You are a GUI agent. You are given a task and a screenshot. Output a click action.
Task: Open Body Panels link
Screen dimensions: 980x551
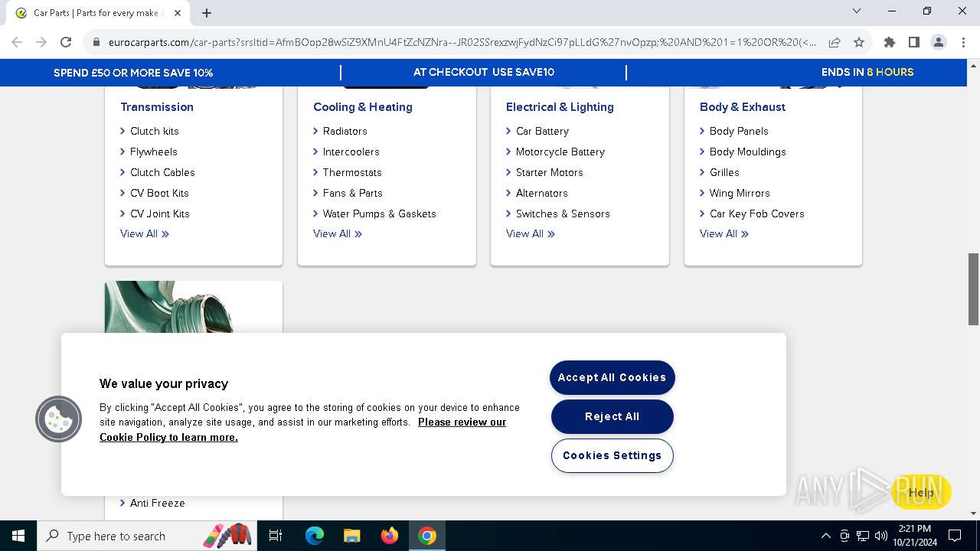coord(739,131)
